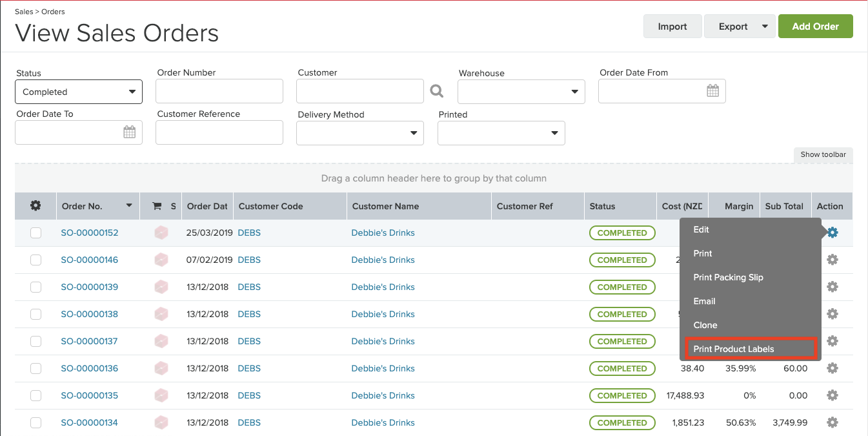Sort by the Customer Ref column header

[525, 206]
